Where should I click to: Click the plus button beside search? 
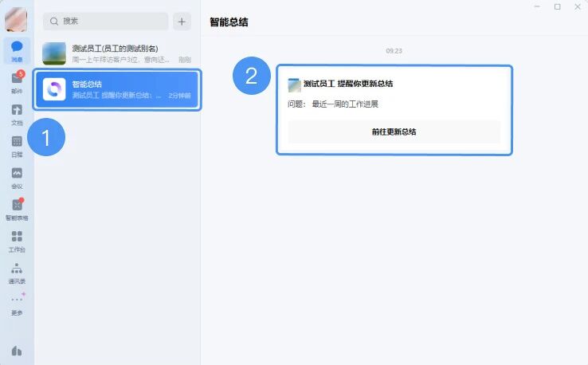click(x=182, y=22)
